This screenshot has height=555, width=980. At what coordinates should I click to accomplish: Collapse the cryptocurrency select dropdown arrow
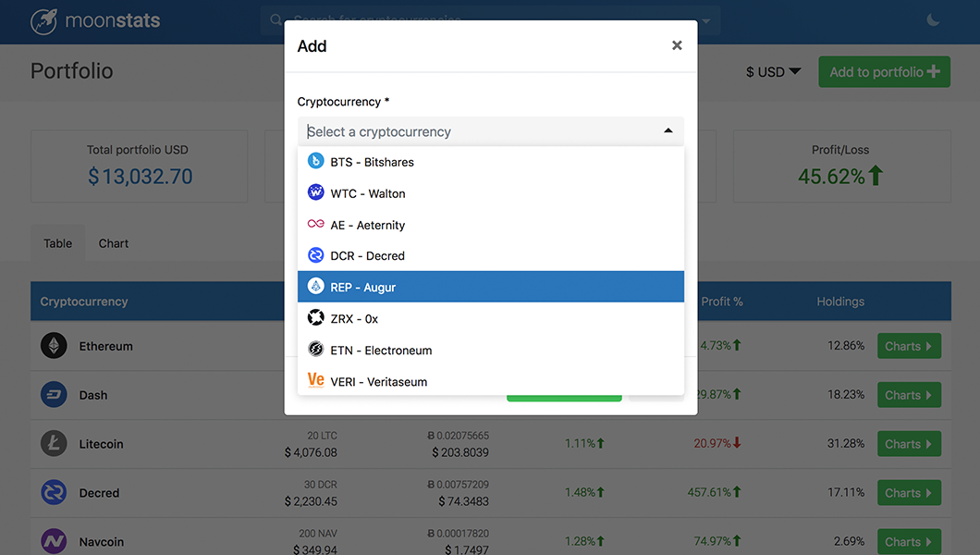point(668,130)
